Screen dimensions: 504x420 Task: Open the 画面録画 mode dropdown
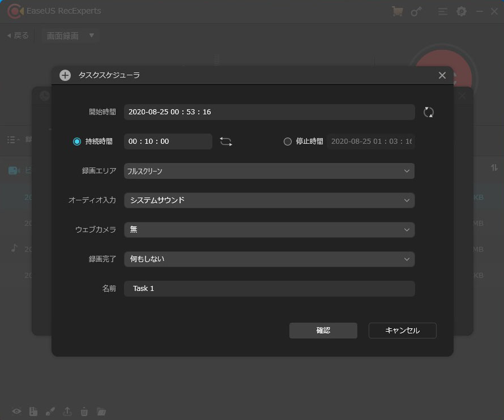70,36
